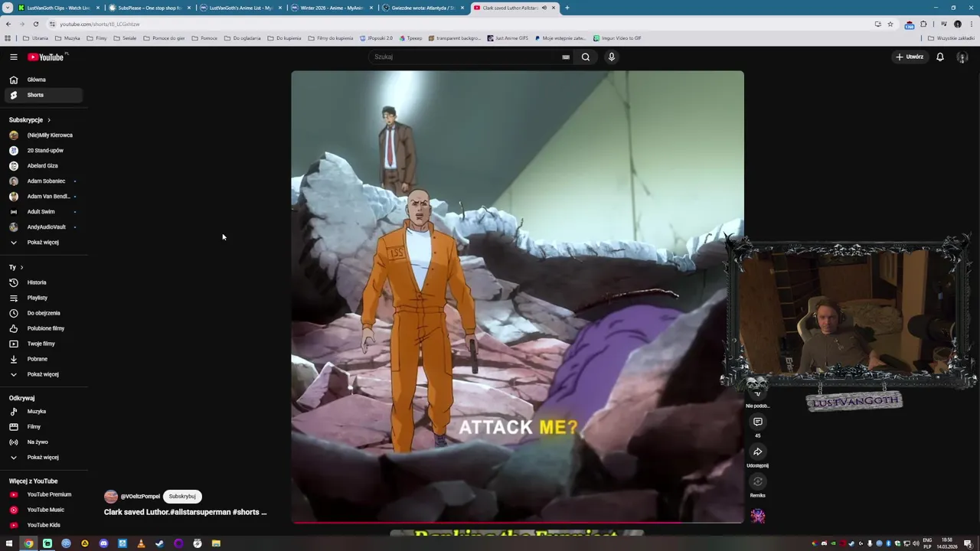The height and width of the screenshot is (551, 980).
Task: Open the Wszystkie zakładki bookmarks folder
Action: 952,38
